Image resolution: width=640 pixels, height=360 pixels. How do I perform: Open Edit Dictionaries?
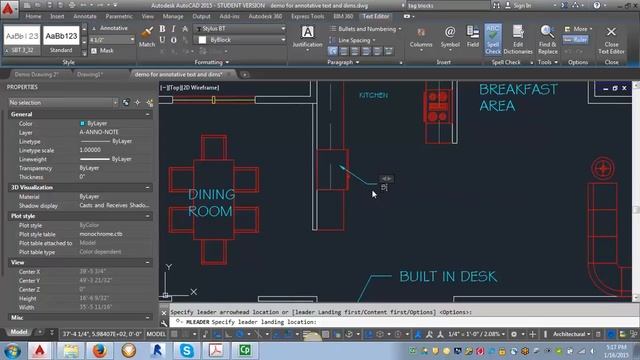tap(518, 39)
